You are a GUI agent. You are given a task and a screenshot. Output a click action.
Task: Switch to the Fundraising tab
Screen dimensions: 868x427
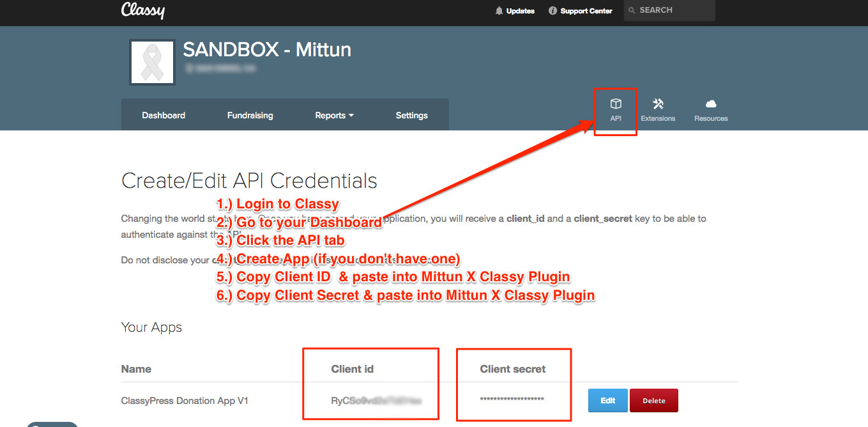pos(250,115)
